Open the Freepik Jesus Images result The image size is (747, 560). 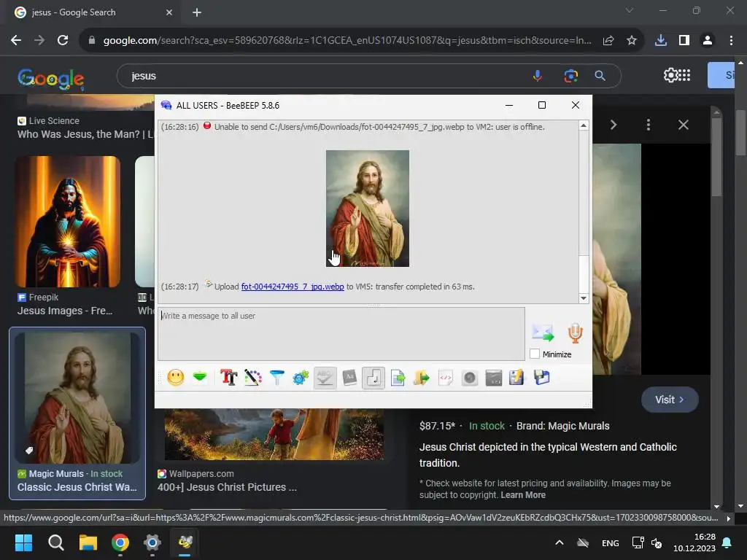pyautogui.click(x=68, y=236)
